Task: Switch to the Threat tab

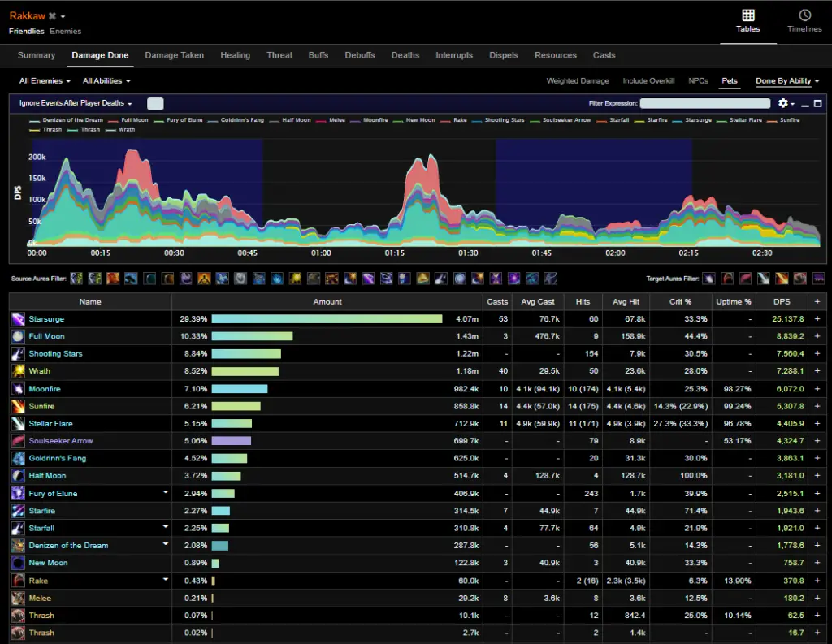Action: [x=279, y=55]
